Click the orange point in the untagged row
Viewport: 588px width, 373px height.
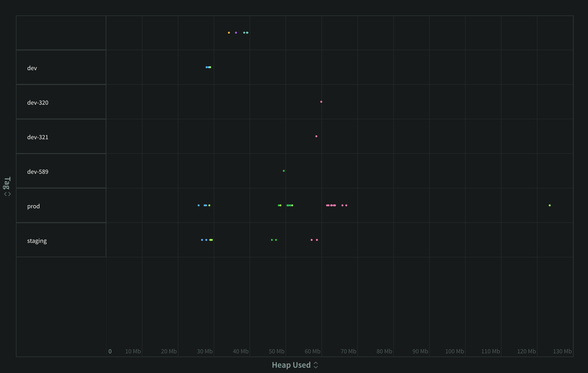[229, 33]
